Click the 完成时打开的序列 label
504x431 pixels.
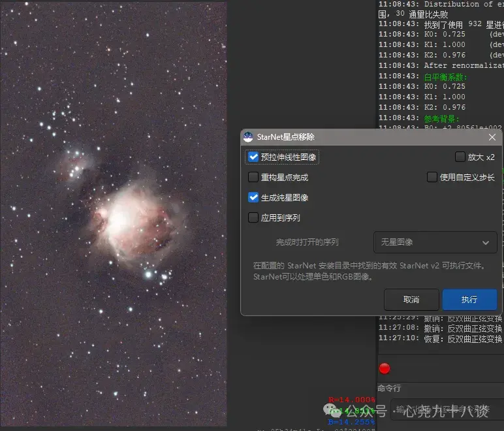[307, 242]
